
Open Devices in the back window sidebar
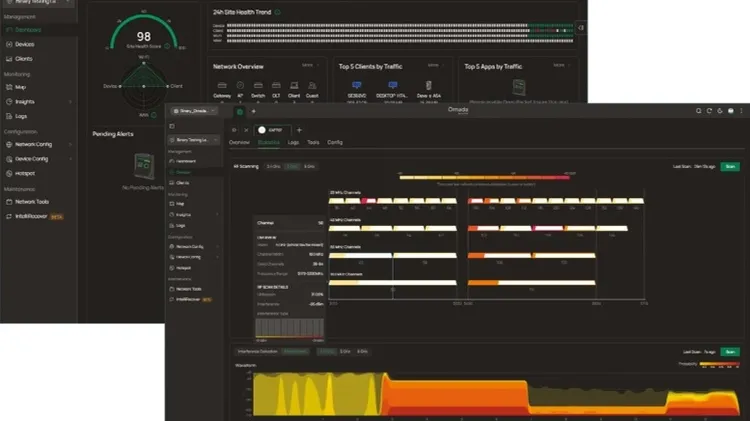point(26,45)
